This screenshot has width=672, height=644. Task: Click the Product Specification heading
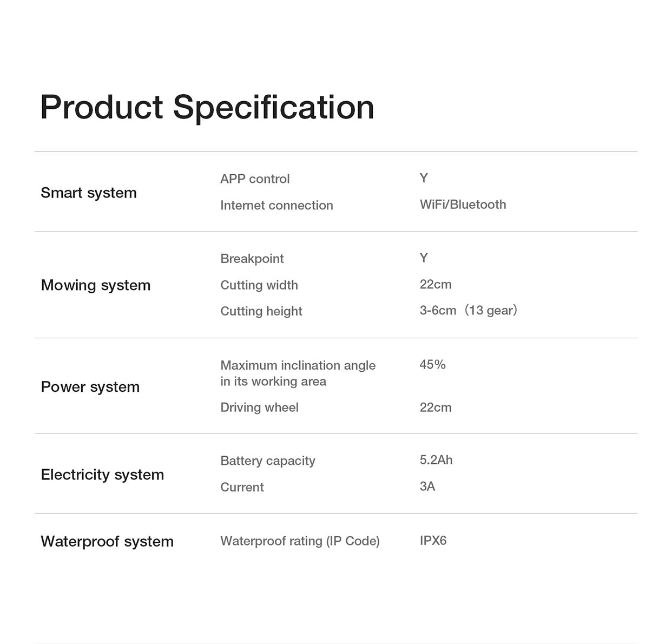[207, 107]
